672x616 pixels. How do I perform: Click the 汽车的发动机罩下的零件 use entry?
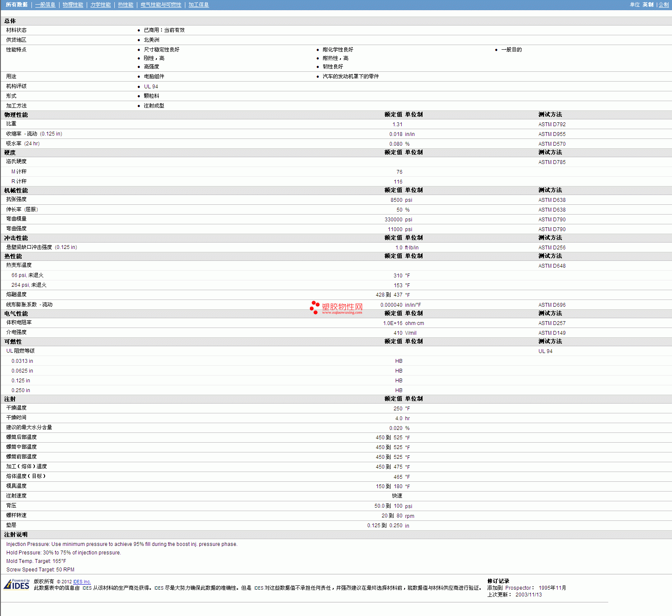pos(351,76)
